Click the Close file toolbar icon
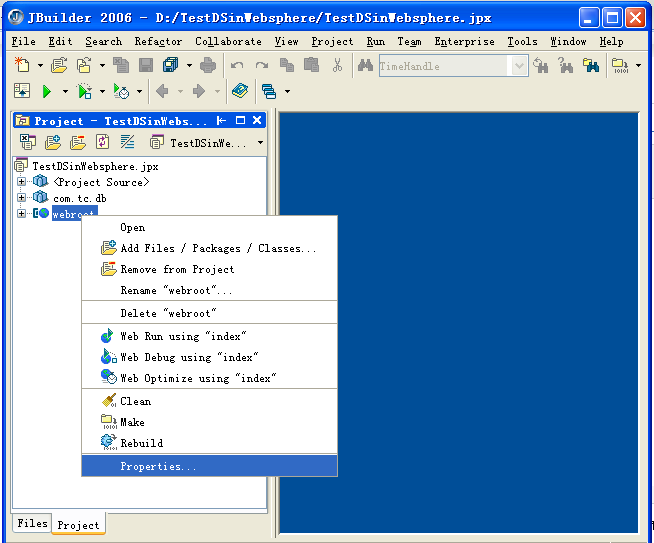This screenshot has width=654, height=543. (121, 65)
